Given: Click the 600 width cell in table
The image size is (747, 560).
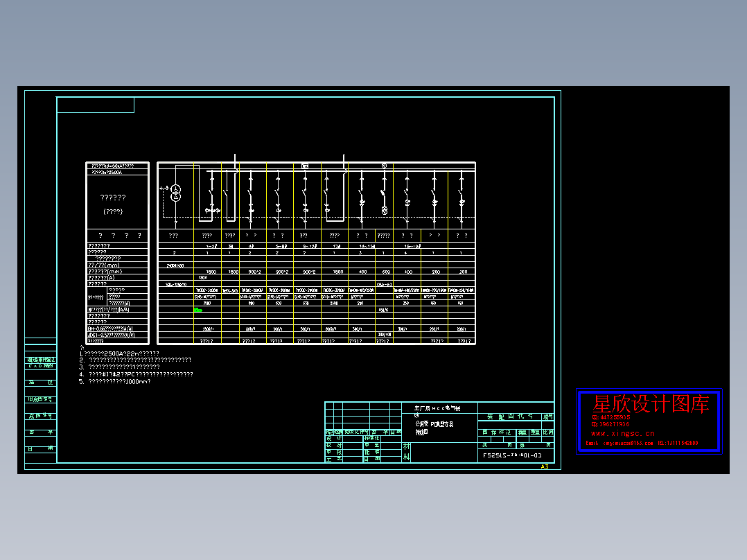Looking at the screenshot, I should tap(386, 272).
